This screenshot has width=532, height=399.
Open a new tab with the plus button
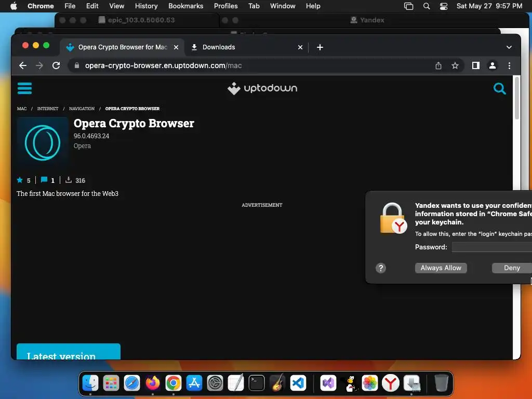point(320,47)
